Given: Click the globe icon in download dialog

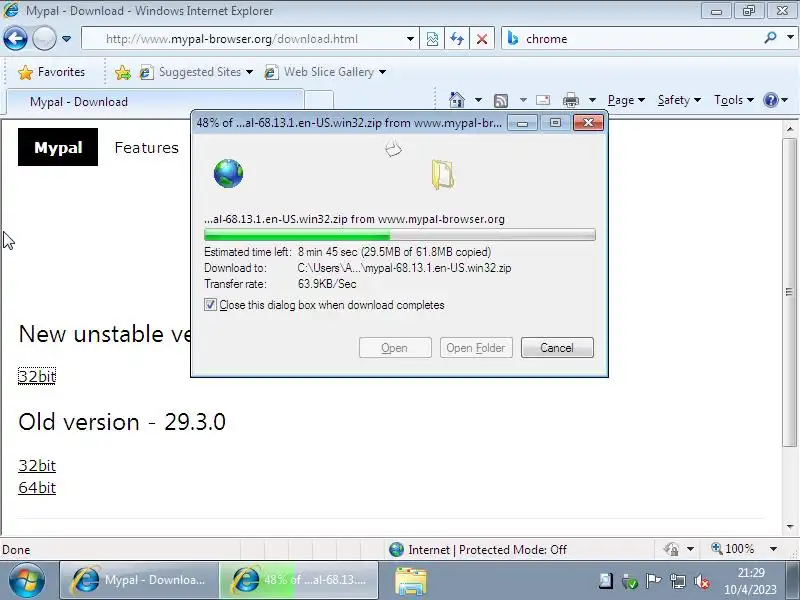Looking at the screenshot, I should [x=228, y=173].
